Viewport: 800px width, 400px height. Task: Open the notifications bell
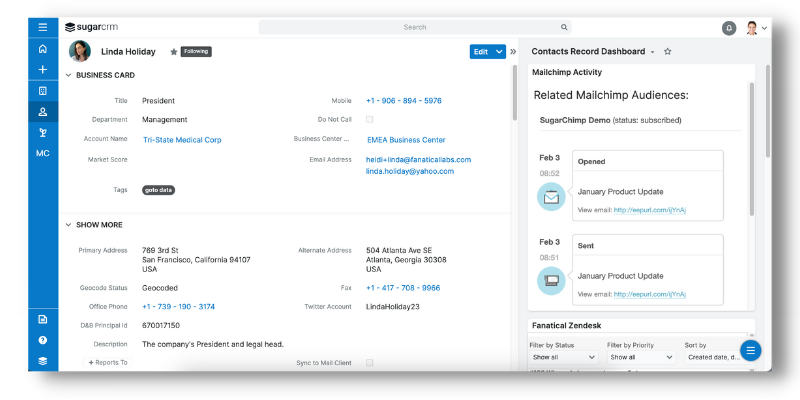tap(729, 29)
